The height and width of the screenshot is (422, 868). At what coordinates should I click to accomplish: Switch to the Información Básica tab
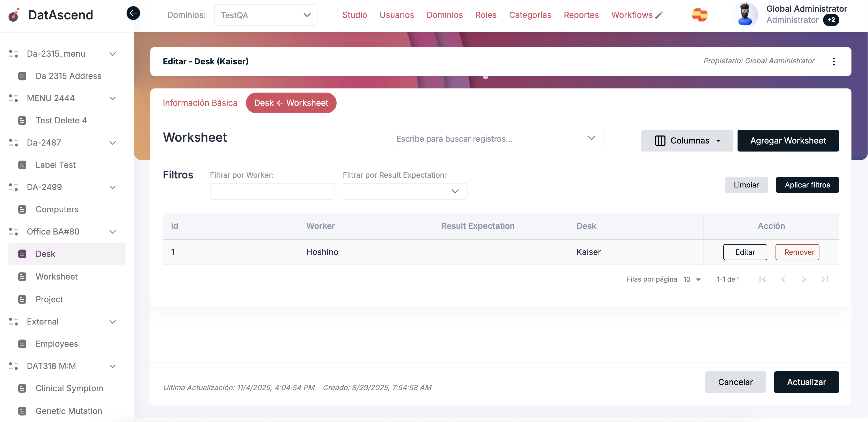click(x=200, y=103)
